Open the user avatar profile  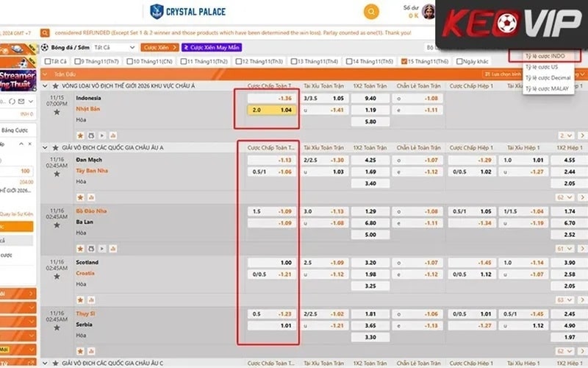(x=428, y=11)
